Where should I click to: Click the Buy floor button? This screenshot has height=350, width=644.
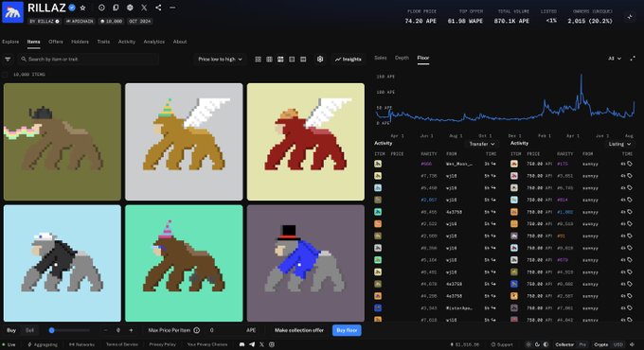[347, 330]
